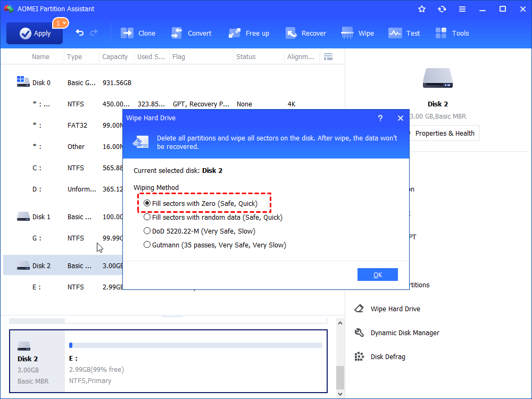Select the Disk 1 row

click(62, 217)
